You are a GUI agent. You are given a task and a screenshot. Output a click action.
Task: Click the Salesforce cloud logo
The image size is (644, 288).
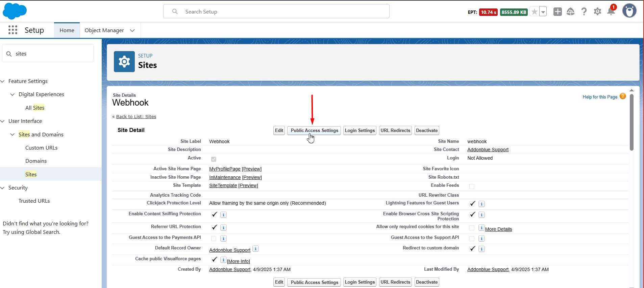(15, 11)
